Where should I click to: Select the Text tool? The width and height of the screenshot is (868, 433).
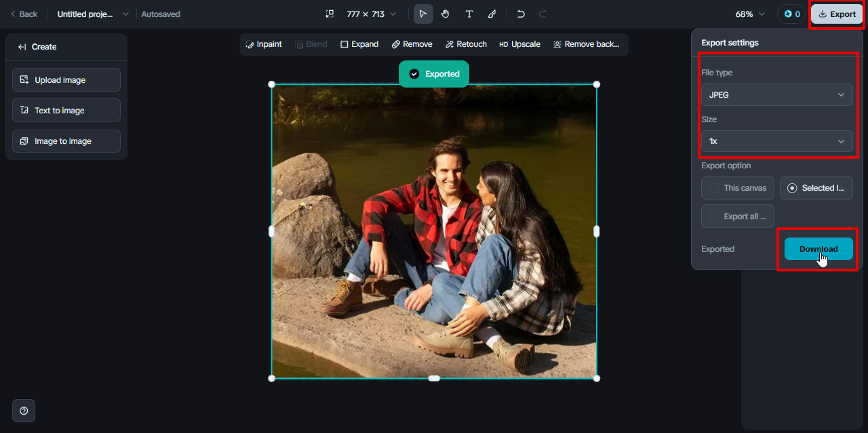point(469,14)
